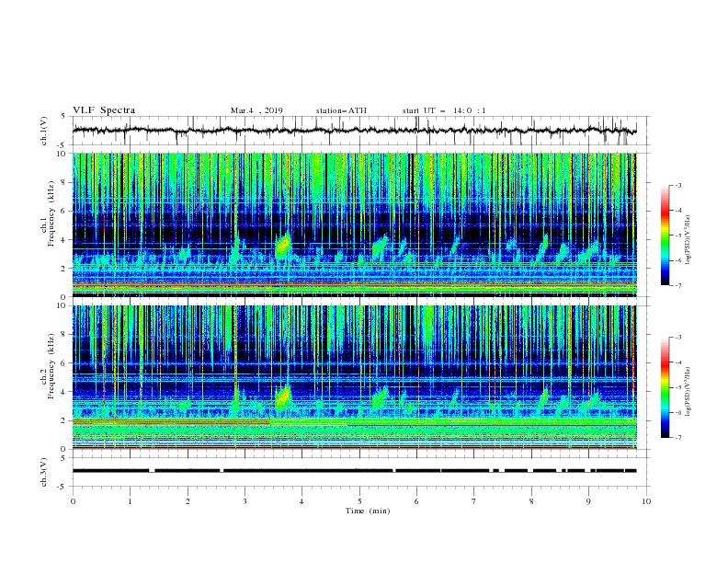Click the bright burst near 3.7 min in ch.2 spectrogram
728x563 pixels.
[283, 397]
